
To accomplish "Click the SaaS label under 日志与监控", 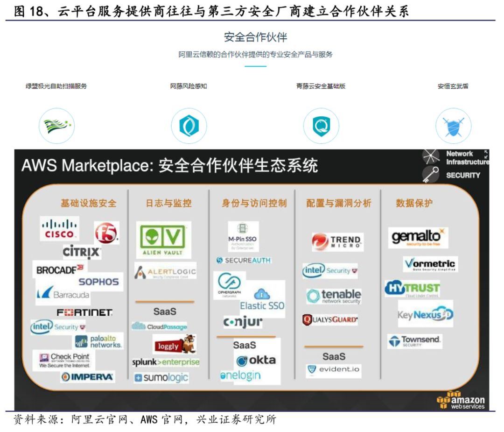I will 165,312.
